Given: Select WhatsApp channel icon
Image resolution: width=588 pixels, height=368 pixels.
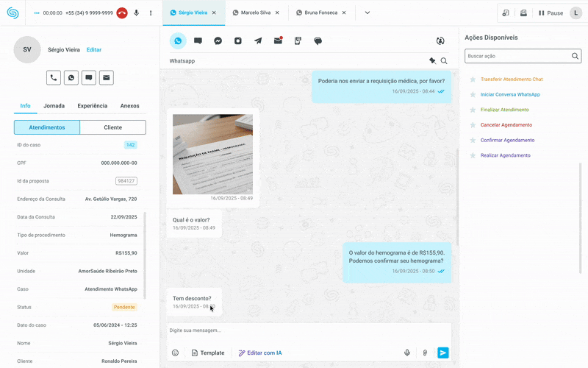Looking at the screenshot, I should point(178,40).
